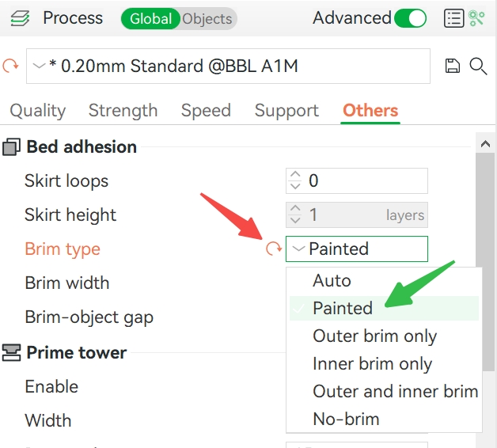
Task: Reset the process preset with orange arrow
Action: pyautogui.click(x=10, y=66)
